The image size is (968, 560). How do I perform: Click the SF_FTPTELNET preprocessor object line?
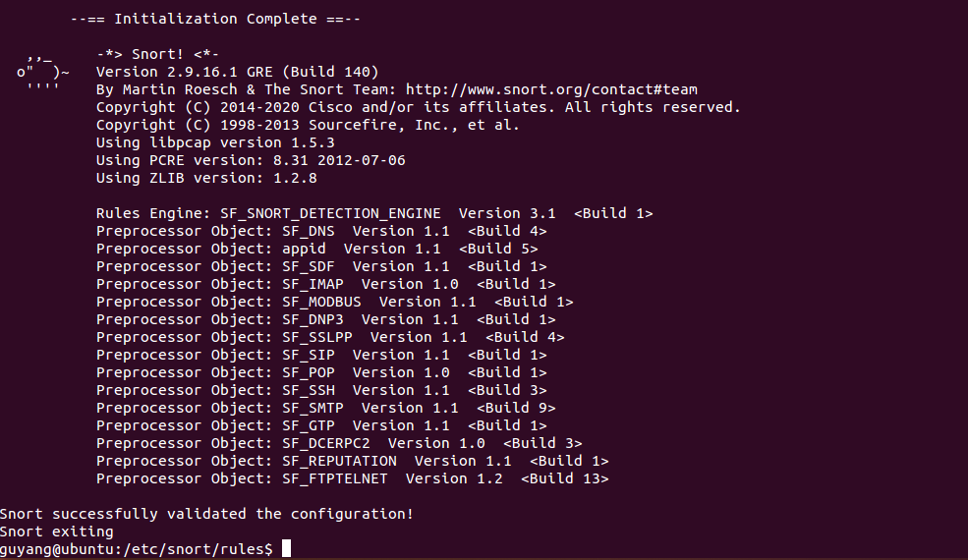[352, 478]
